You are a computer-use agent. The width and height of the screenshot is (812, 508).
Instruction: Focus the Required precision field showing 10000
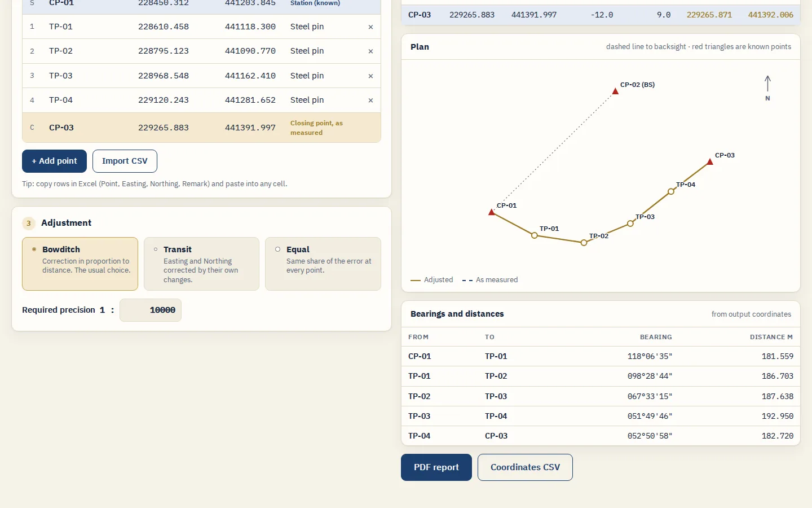pyautogui.click(x=151, y=310)
